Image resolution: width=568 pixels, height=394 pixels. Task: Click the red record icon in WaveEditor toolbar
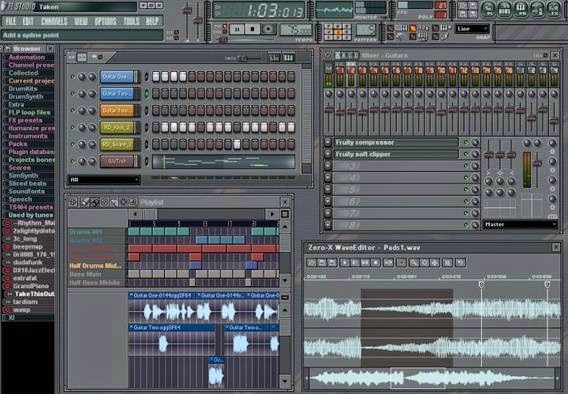click(x=401, y=262)
